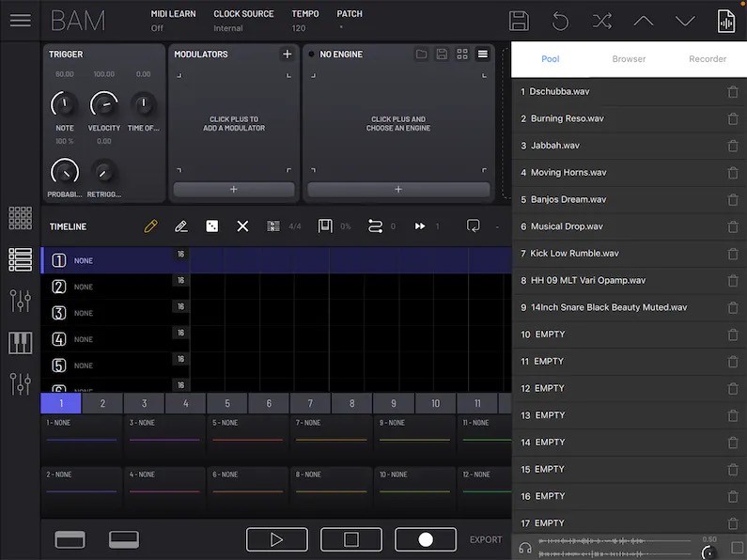The width and height of the screenshot is (747, 560).
Task: Go to previous patch with up chevron
Action: tap(644, 21)
